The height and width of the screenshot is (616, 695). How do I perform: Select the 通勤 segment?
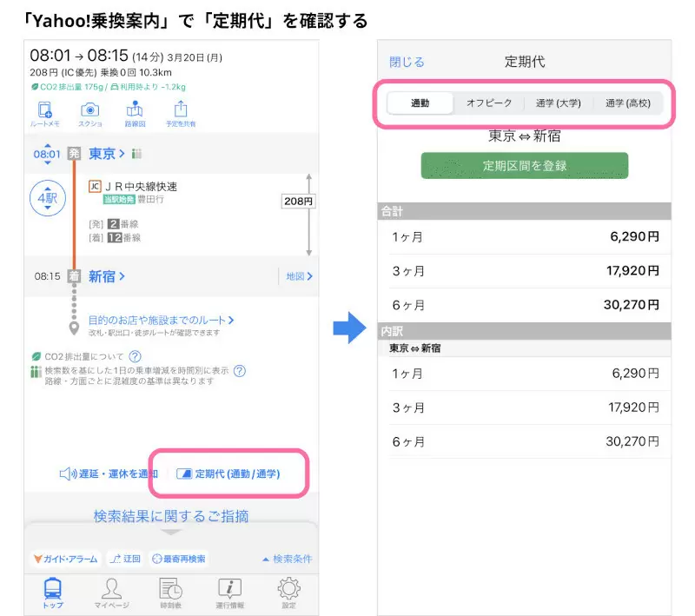(x=420, y=103)
